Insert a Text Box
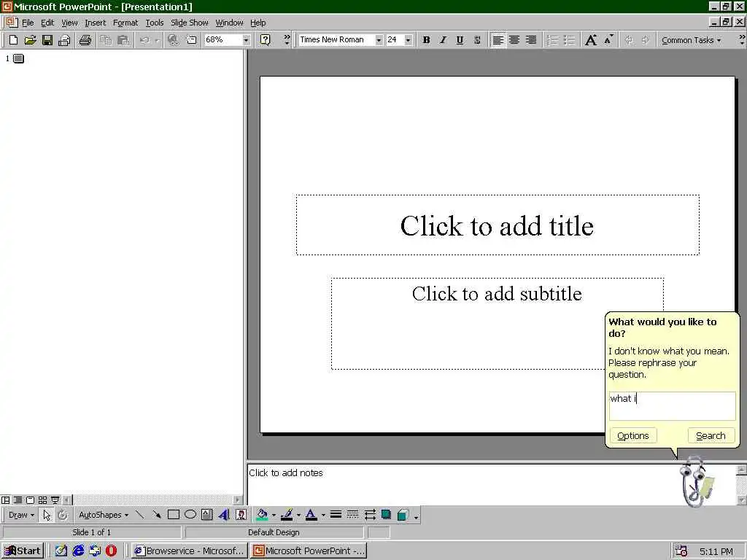The height and width of the screenshot is (560, 747). [206, 515]
